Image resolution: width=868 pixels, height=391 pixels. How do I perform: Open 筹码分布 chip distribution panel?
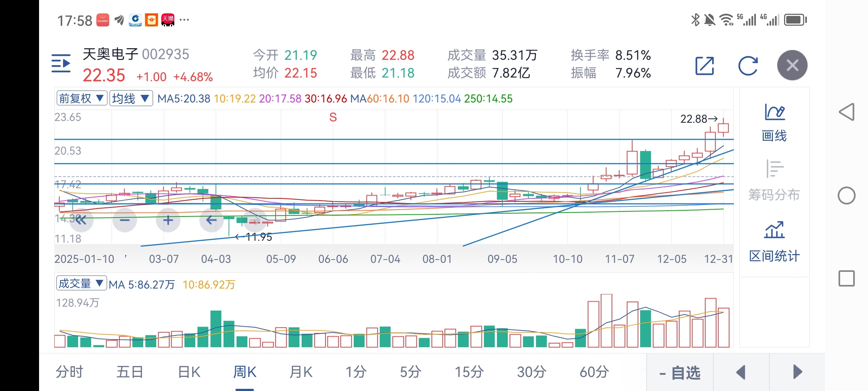tap(774, 180)
